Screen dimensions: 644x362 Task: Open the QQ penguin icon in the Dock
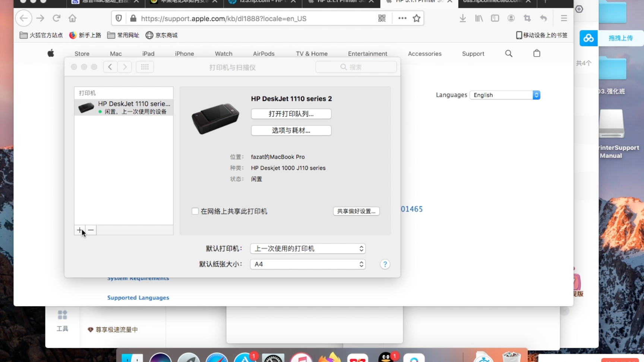(x=386, y=357)
